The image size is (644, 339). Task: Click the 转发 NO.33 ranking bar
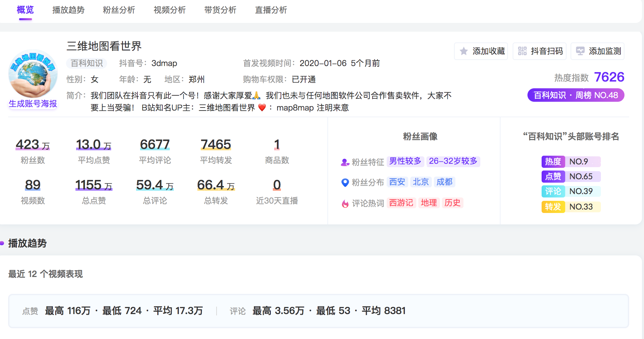pos(571,207)
